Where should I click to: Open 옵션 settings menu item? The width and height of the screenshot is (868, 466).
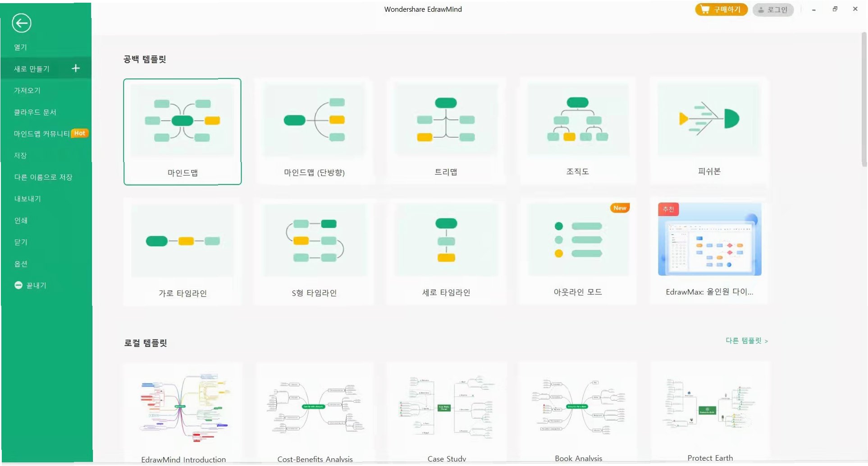coord(21,263)
